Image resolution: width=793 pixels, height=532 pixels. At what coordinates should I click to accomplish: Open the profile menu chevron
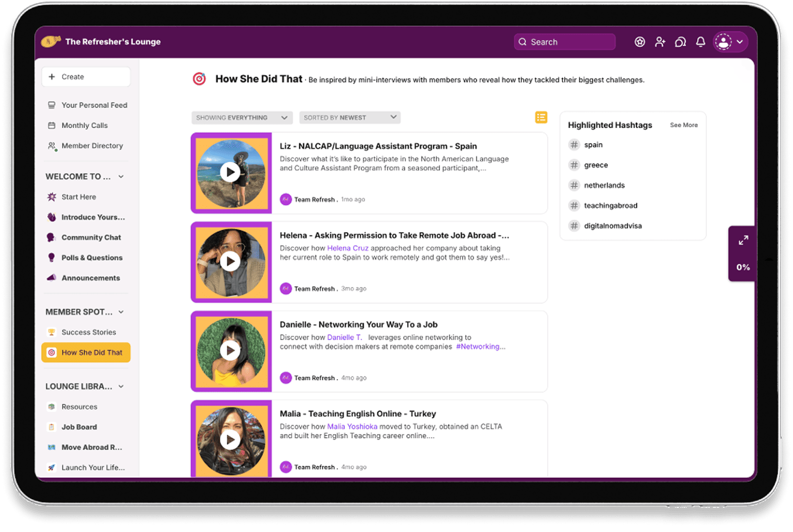pos(740,42)
